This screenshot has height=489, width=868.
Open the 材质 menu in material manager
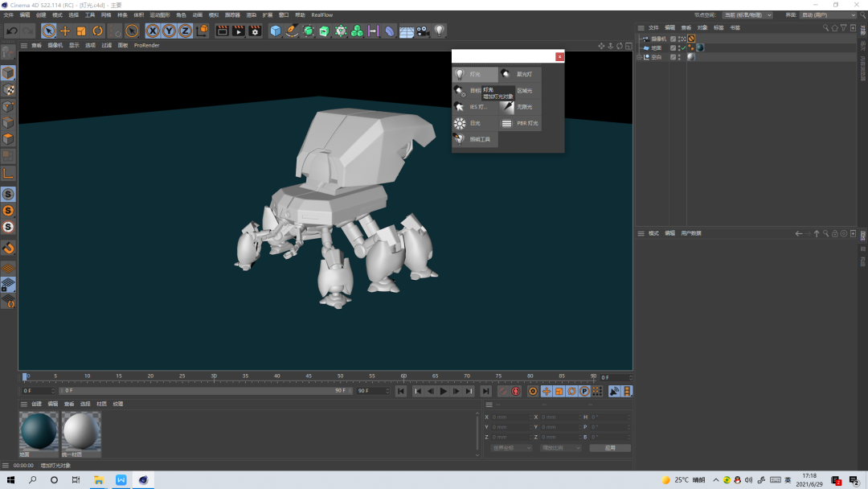point(101,405)
